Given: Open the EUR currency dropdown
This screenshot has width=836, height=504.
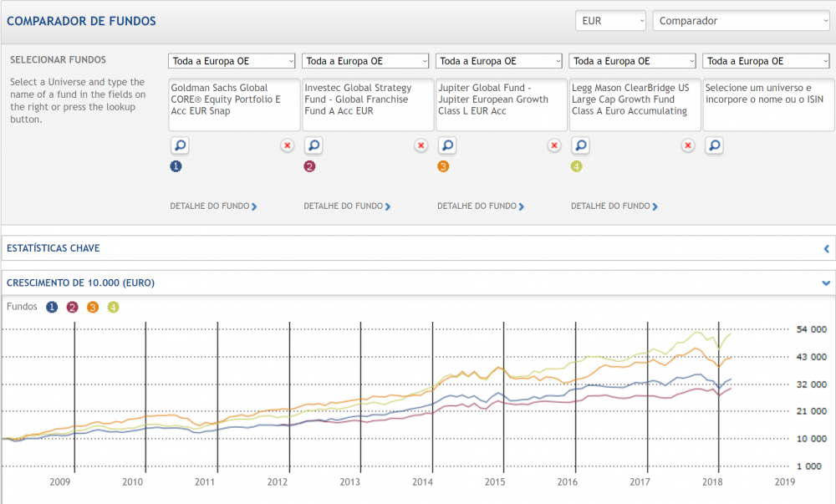Looking at the screenshot, I should (610, 21).
